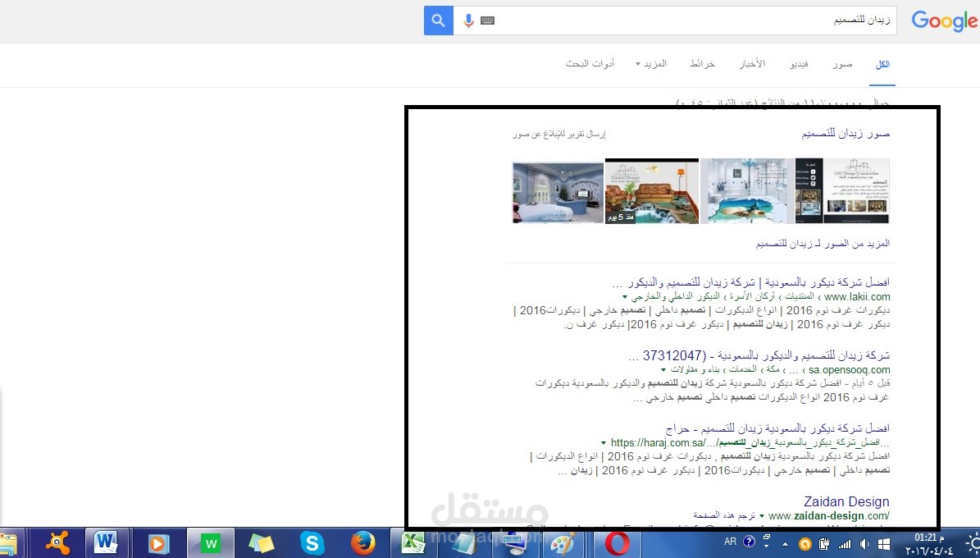Open Skype from the taskbar
Image resolution: width=980 pixels, height=558 pixels.
point(311,542)
